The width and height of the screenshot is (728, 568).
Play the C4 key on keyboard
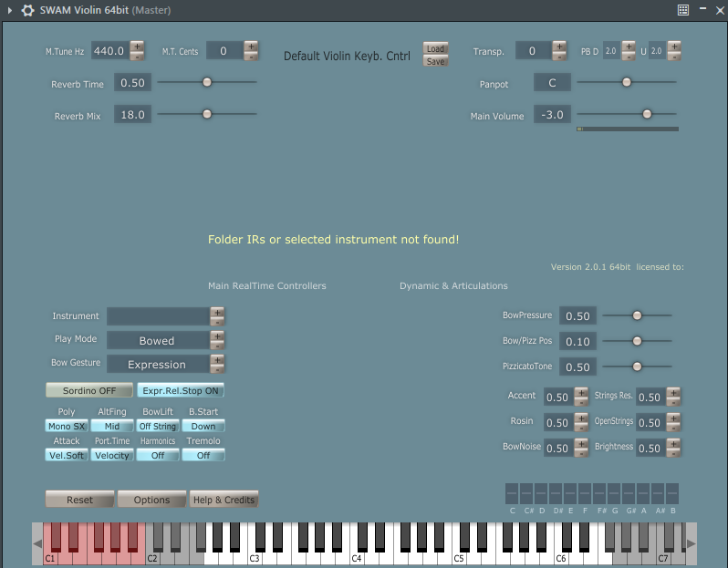[357, 558]
